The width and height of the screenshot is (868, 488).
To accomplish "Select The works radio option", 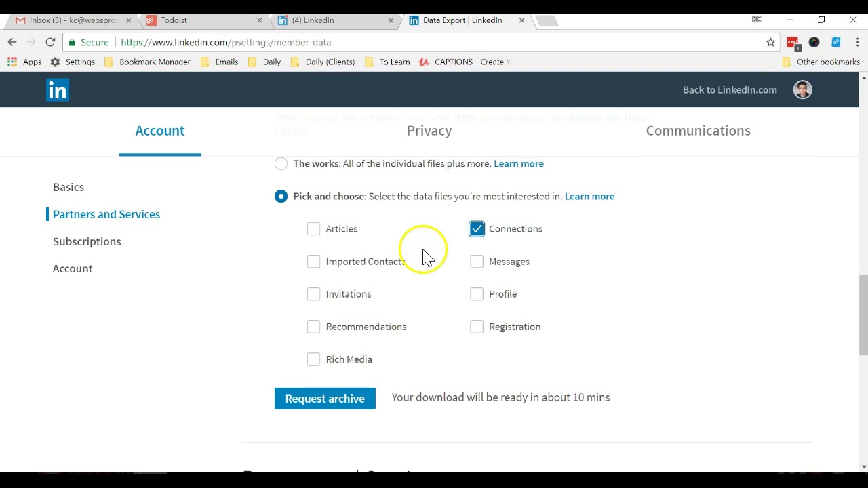I will [281, 164].
